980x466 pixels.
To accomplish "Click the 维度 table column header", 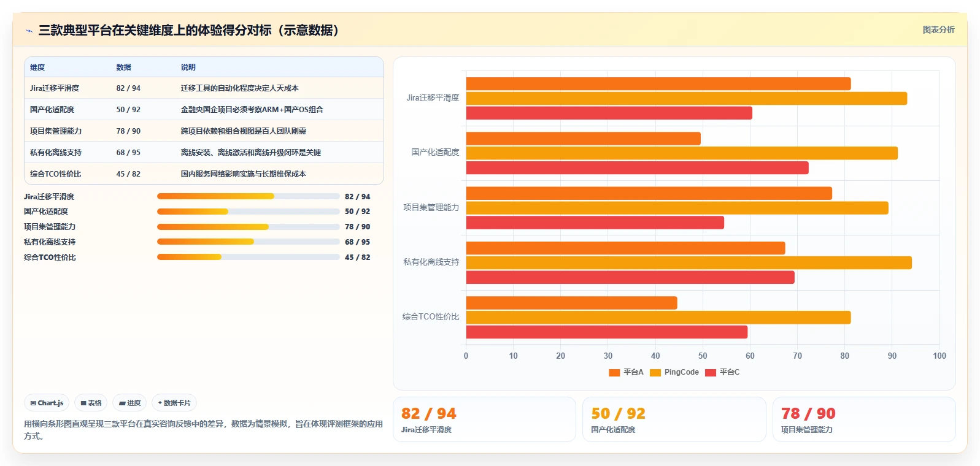I will tap(37, 67).
